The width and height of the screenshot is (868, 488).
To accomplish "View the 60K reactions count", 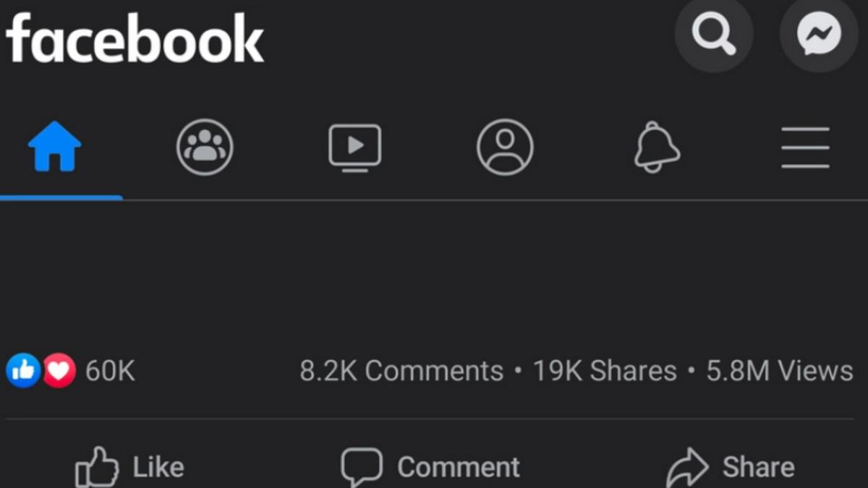I will pos(110,371).
